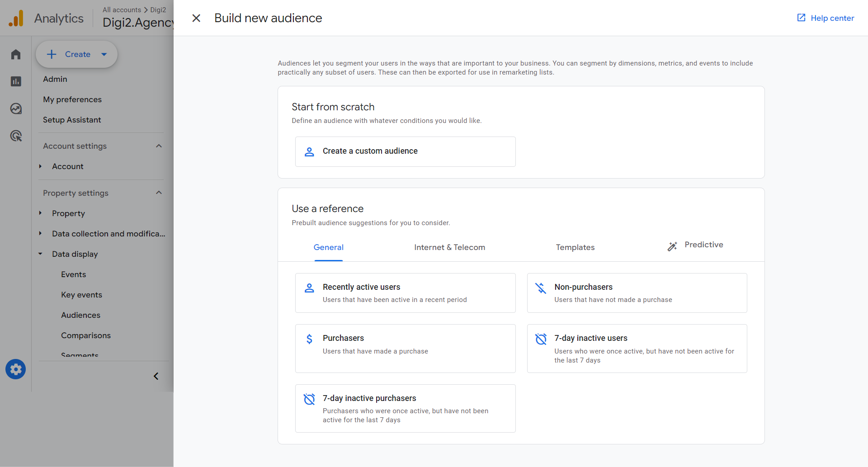Click the Purchasers dollar icon
The height and width of the screenshot is (467, 868).
[x=309, y=339]
